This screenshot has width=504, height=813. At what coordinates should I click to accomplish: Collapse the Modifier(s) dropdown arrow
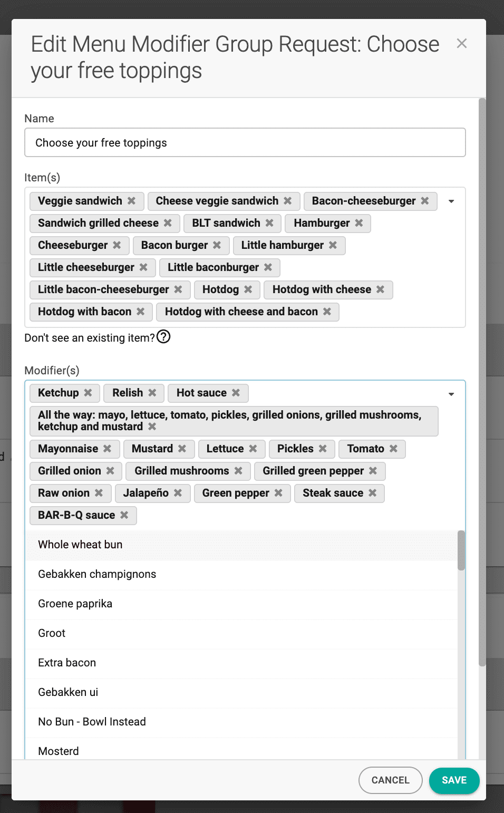pyautogui.click(x=451, y=394)
